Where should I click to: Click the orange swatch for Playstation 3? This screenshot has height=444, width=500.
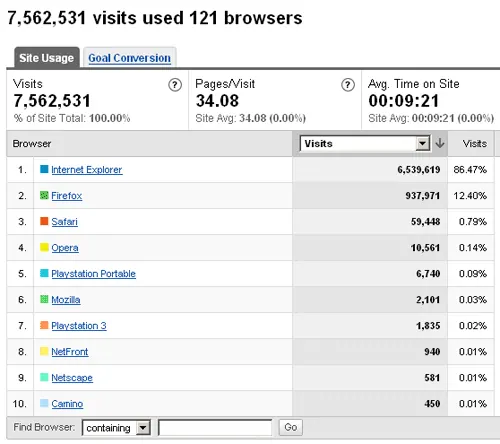(44, 325)
